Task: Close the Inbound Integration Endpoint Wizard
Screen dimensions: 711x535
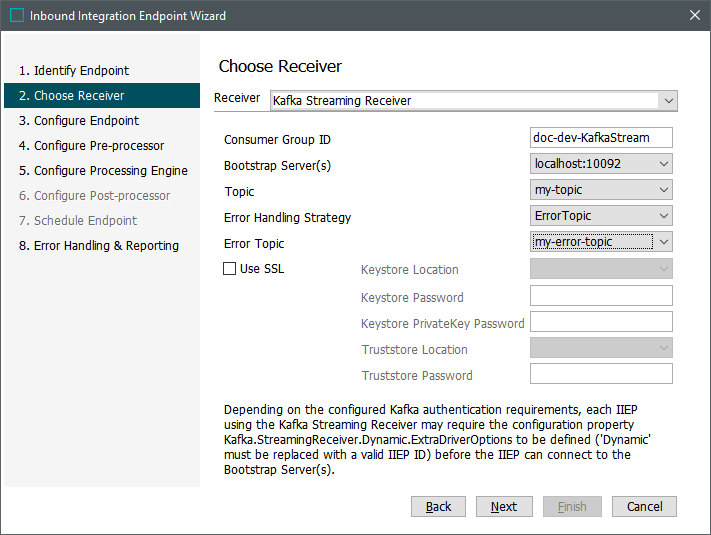Action: click(694, 15)
